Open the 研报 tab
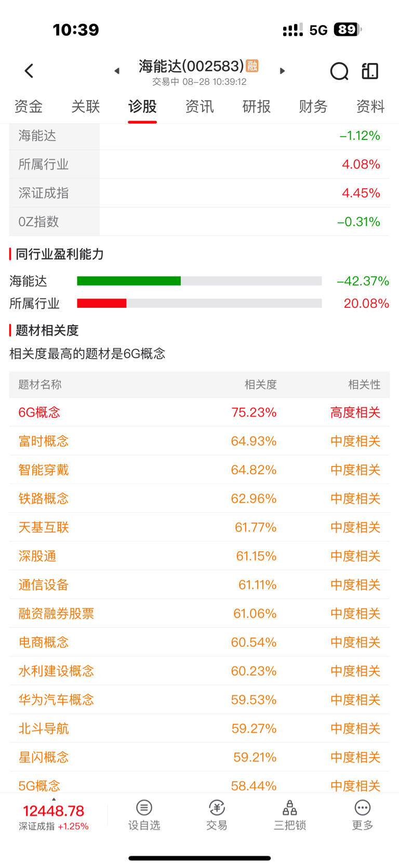This screenshot has height=868, width=399. pyautogui.click(x=257, y=107)
